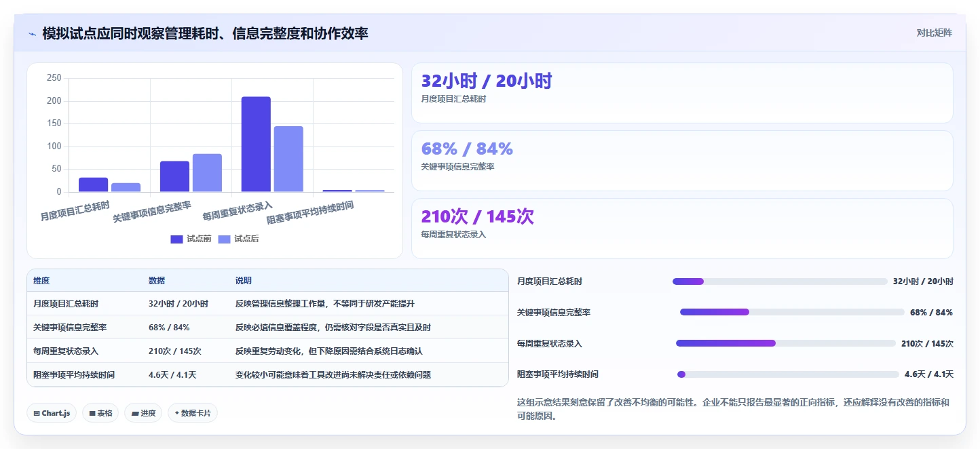
Task: Click 关键事项信息完整率 label in the progress list
Action: click(x=554, y=313)
